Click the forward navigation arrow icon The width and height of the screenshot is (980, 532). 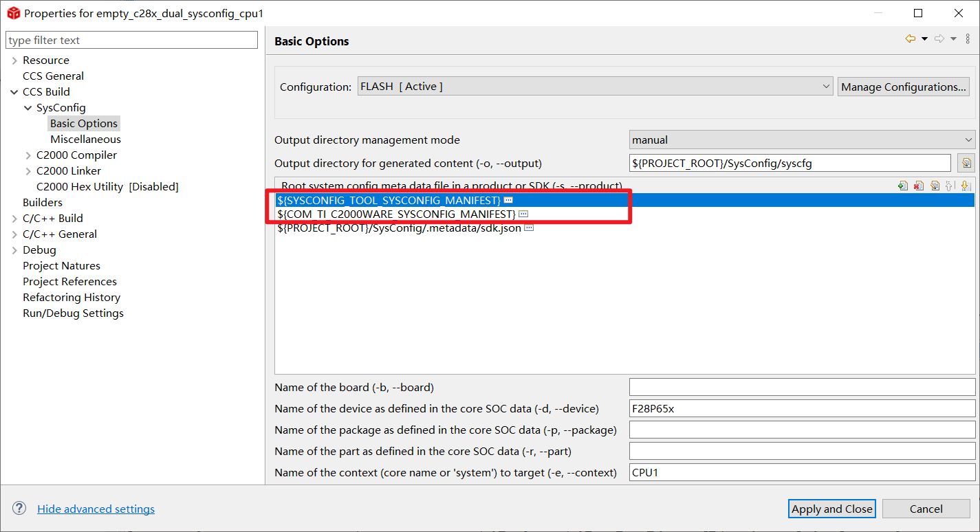coord(939,39)
